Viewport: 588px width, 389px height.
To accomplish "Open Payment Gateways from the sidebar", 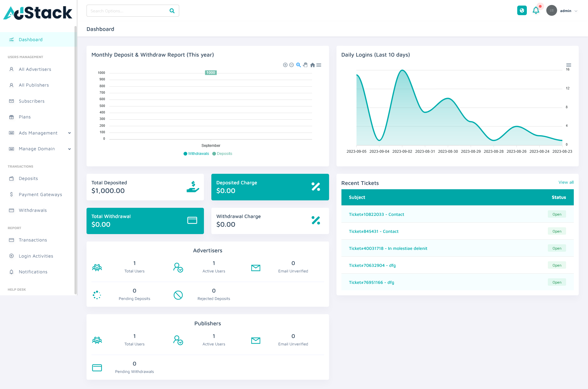I will [40, 194].
